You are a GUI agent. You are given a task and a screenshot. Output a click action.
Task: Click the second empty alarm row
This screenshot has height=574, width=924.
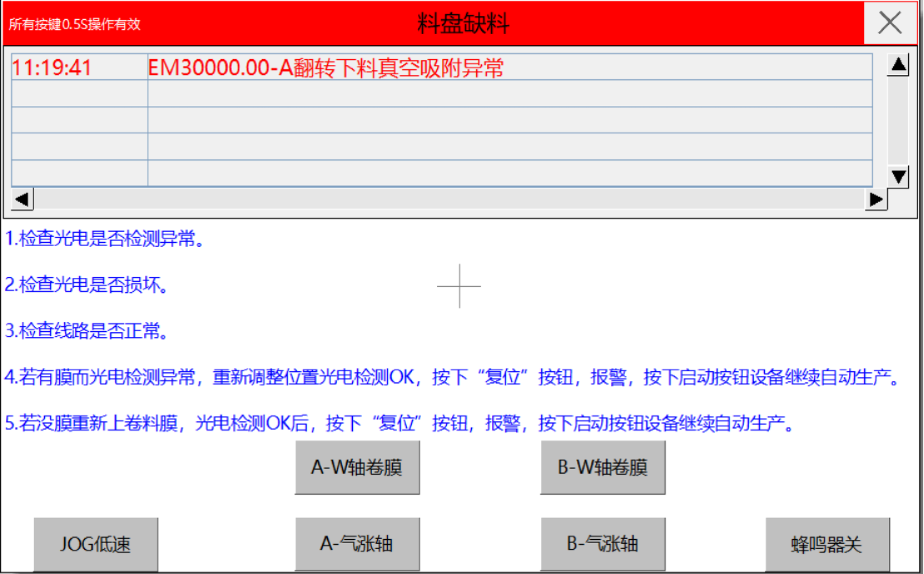pos(509,120)
